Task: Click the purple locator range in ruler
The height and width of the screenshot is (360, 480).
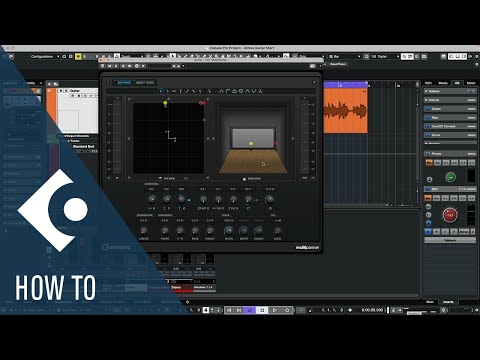Action: [x=345, y=85]
